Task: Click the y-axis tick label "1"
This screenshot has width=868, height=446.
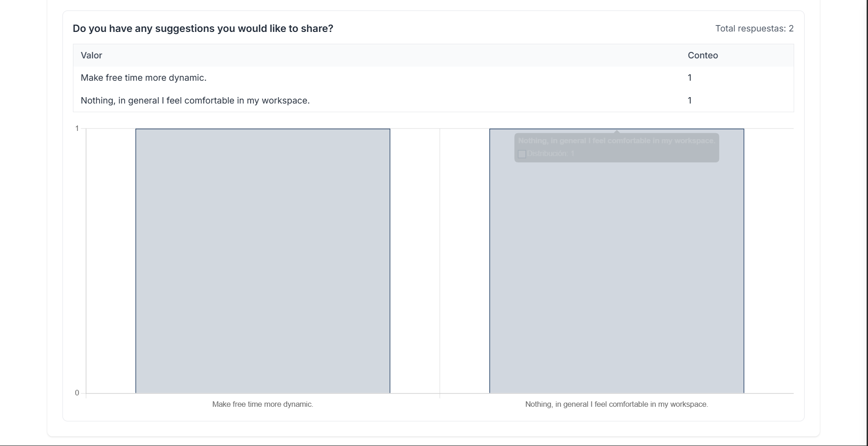Action: [77, 129]
